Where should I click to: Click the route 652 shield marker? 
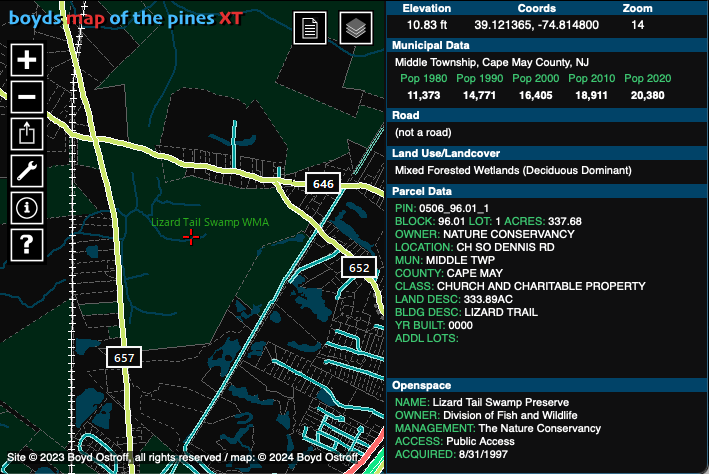359,268
